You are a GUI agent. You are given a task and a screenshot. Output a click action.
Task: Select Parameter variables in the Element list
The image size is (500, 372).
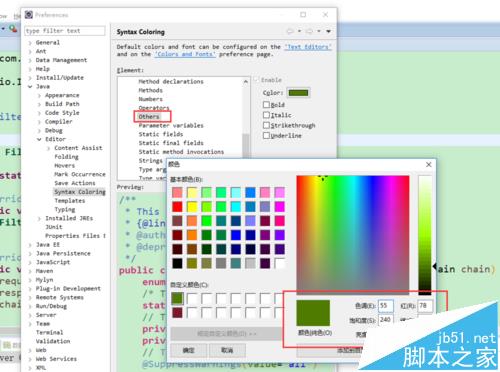(171, 125)
